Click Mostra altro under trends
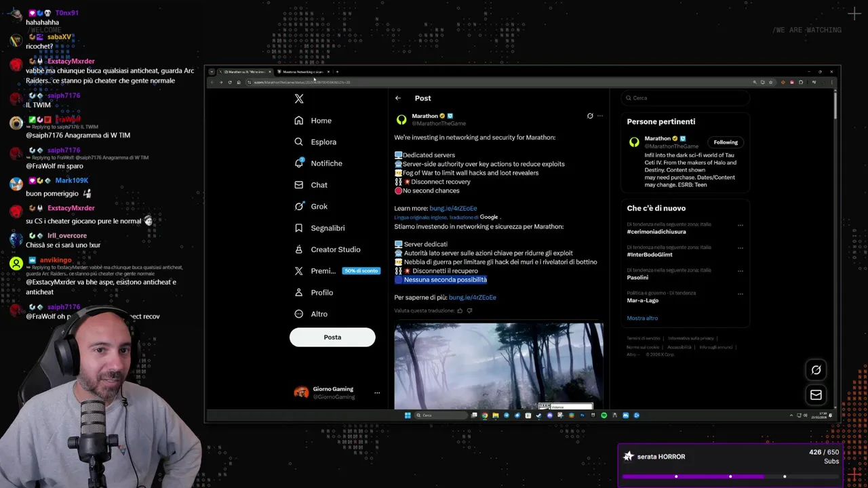Image resolution: width=868 pixels, height=488 pixels. 642,318
